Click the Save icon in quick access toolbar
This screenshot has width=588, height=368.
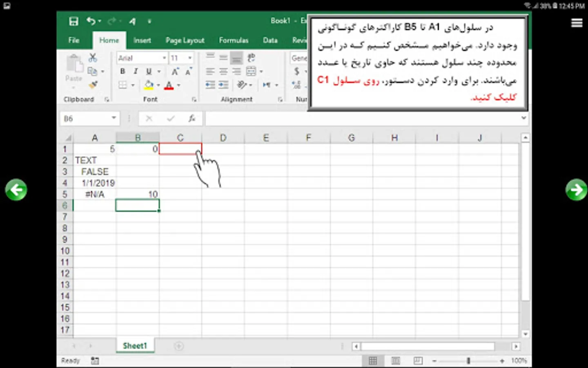tap(73, 21)
